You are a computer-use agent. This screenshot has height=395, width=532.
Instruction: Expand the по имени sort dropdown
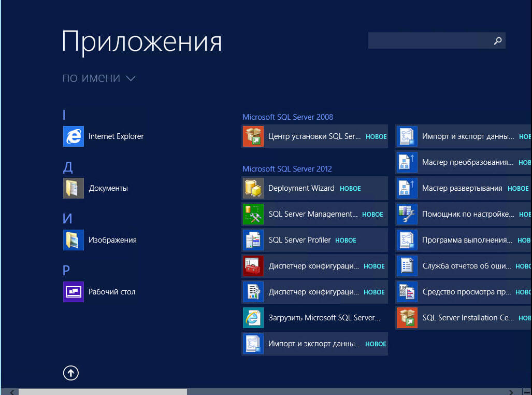point(99,78)
